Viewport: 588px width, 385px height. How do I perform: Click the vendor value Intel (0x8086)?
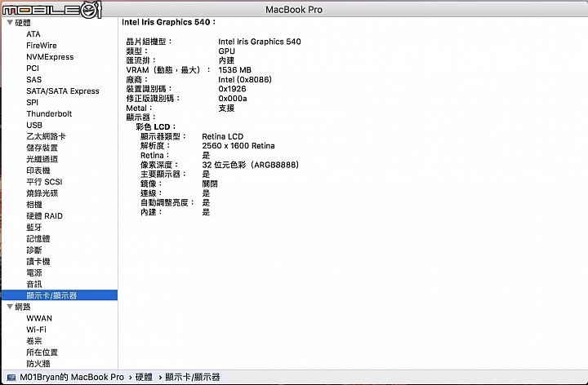pos(245,79)
